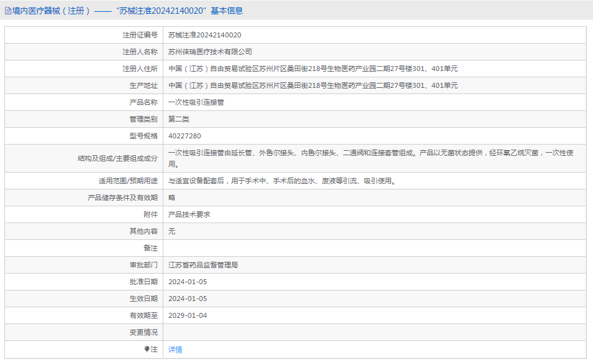Click the 注册人名称 label
This screenshot has width=593, height=364.
click(x=140, y=52)
